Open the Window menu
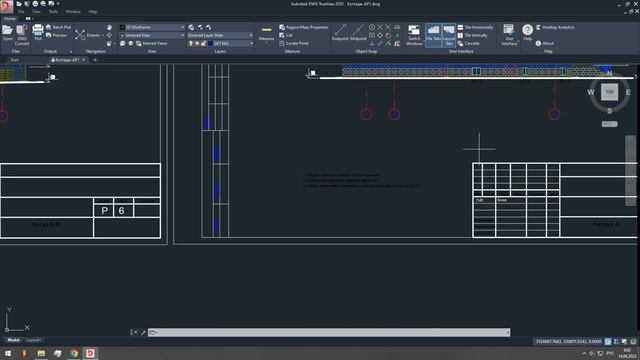This screenshot has width=640, height=360. [73, 12]
